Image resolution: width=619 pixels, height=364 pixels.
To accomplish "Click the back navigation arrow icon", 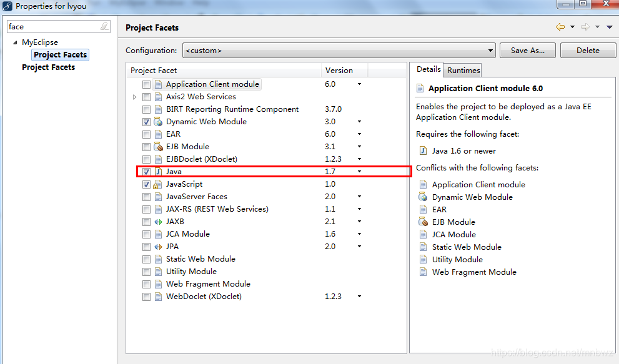I will click(560, 27).
